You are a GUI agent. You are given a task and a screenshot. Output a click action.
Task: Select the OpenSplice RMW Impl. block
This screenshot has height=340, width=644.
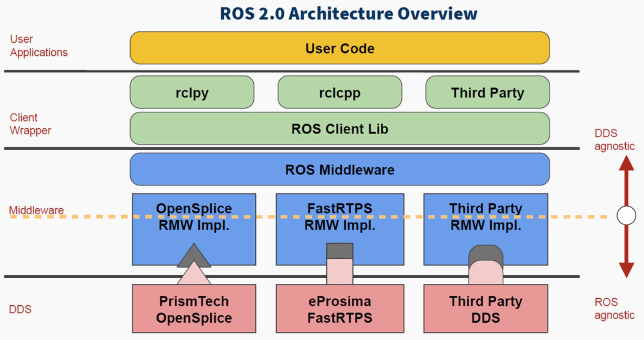(x=194, y=229)
